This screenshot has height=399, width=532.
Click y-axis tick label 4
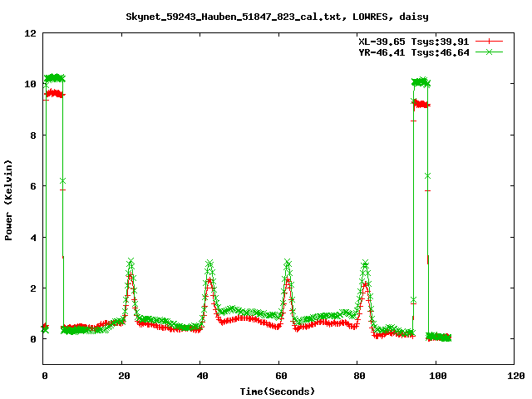(x=33, y=238)
